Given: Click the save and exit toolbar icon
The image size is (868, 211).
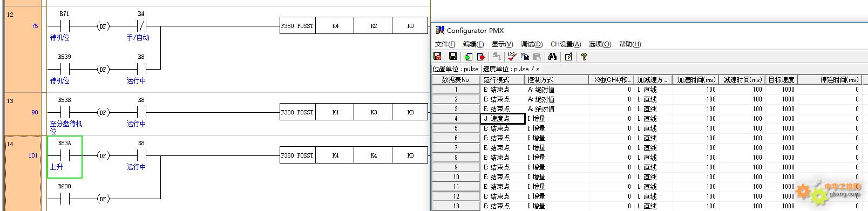Looking at the screenshot, I should (x=438, y=56).
